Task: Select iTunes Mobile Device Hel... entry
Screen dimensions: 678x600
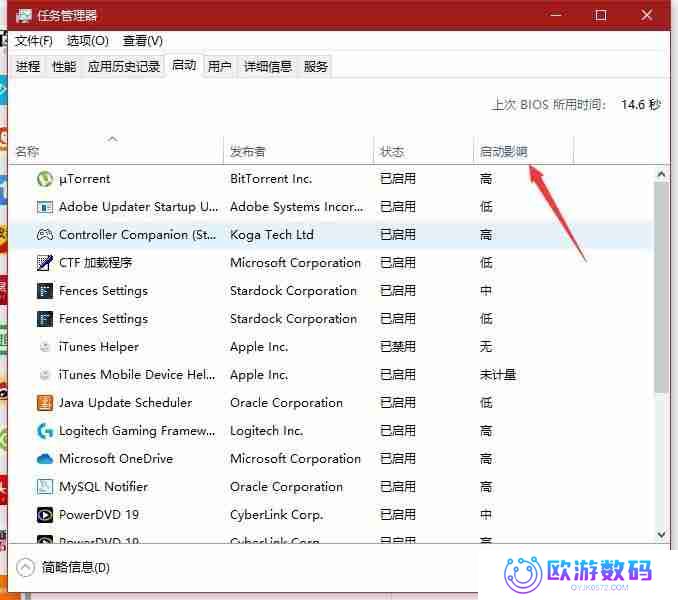Action: (x=137, y=375)
